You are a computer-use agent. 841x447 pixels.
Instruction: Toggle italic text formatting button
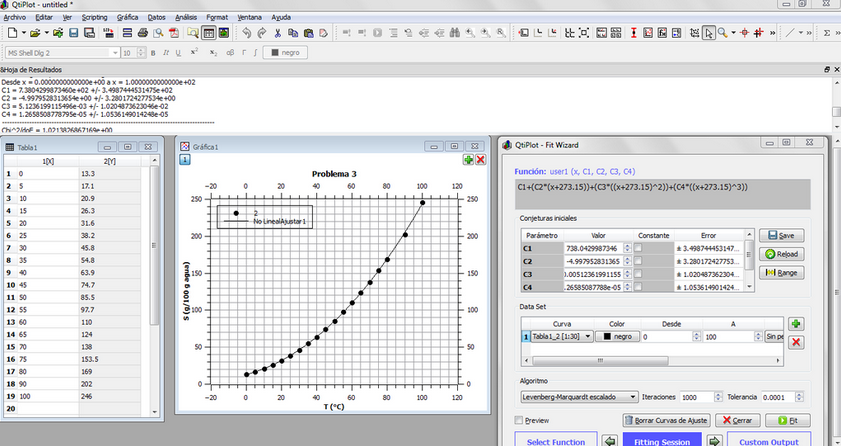pyautogui.click(x=166, y=53)
